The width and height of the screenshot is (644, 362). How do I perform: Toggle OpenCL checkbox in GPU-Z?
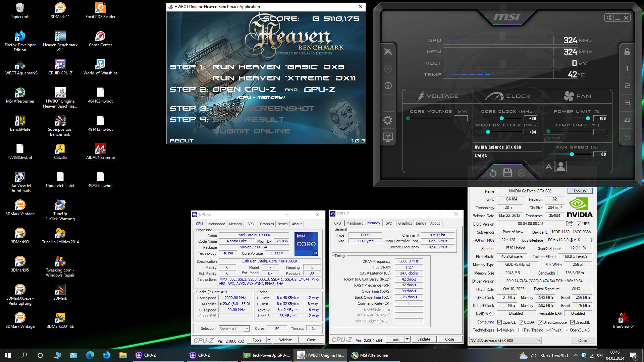499,322
